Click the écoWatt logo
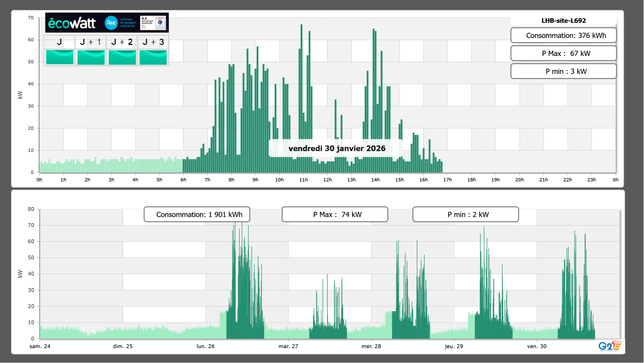Screen dimensions: 644x363 (72, 23)
